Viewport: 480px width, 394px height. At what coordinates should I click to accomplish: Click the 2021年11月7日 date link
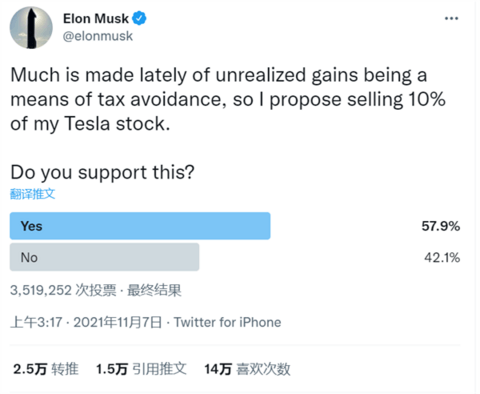pyautogui.click(x=118, y=322)
